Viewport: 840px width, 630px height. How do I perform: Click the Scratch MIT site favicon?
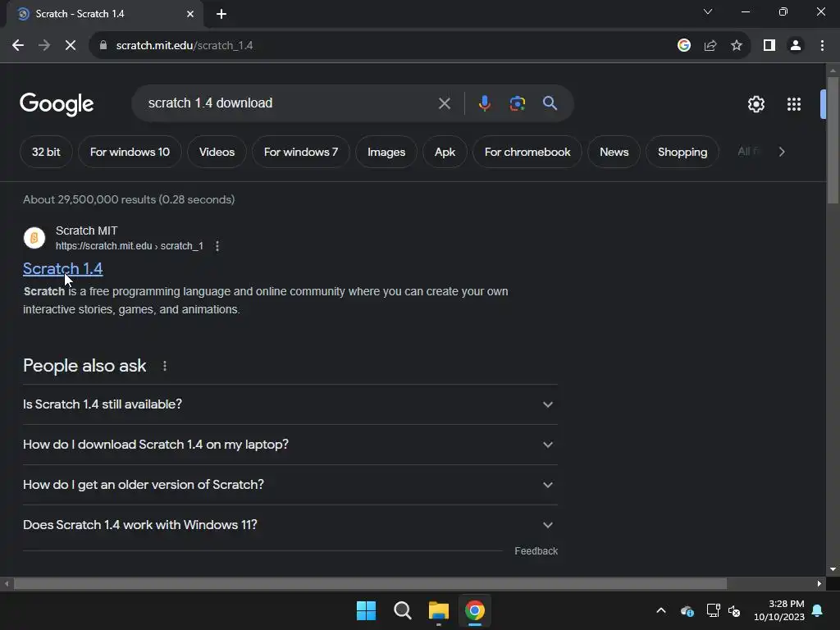[34, 238]
